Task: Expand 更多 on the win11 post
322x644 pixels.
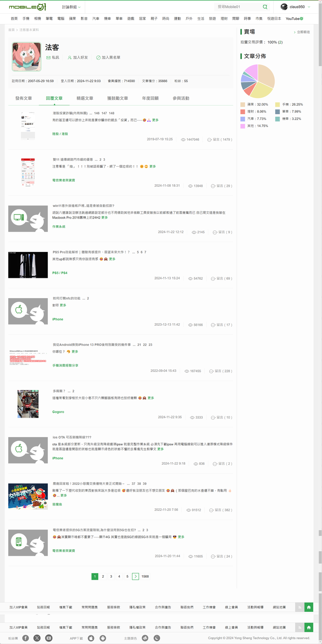Action: point(104,218)
